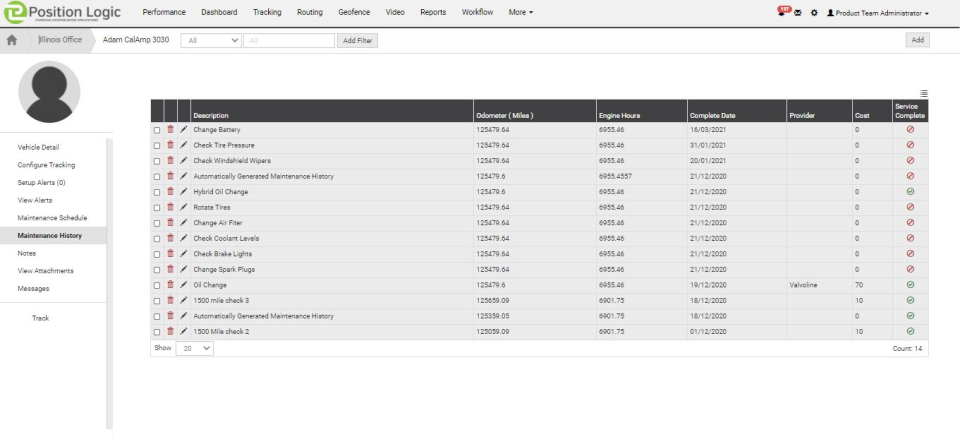Image resolution: width=960 pixels, height=437 pixels.
Task: Edit the Hybrid Oil Change record
Action: [x=184, y=192]
